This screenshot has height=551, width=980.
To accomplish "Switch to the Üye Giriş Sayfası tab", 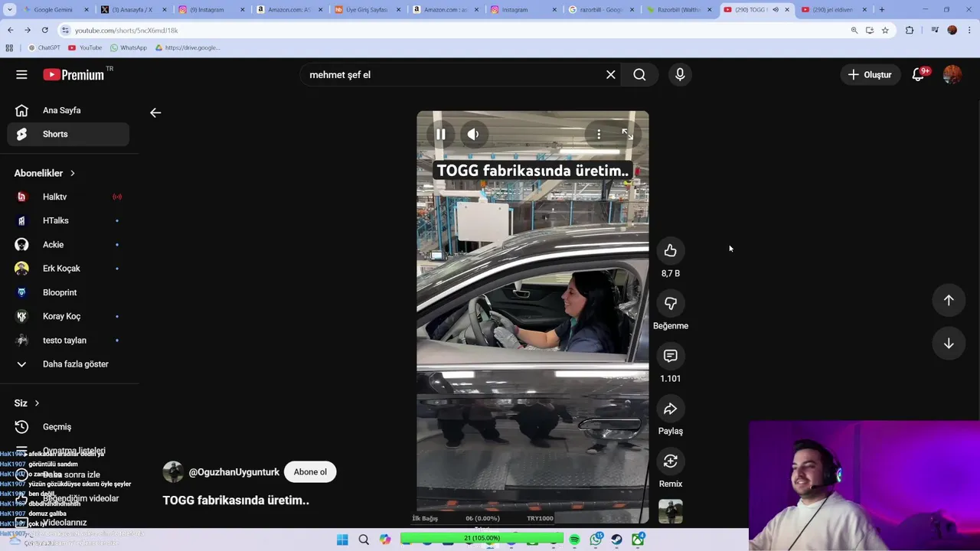I will tap(366, 9).
